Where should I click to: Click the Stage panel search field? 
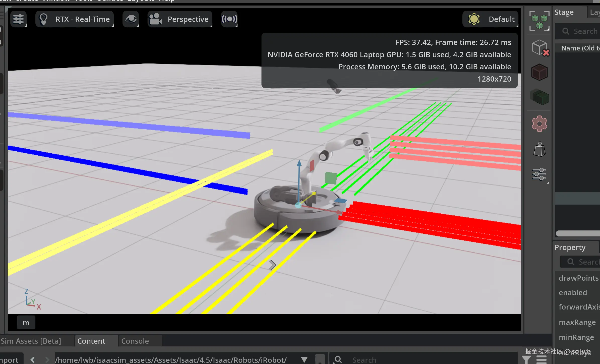582,31
